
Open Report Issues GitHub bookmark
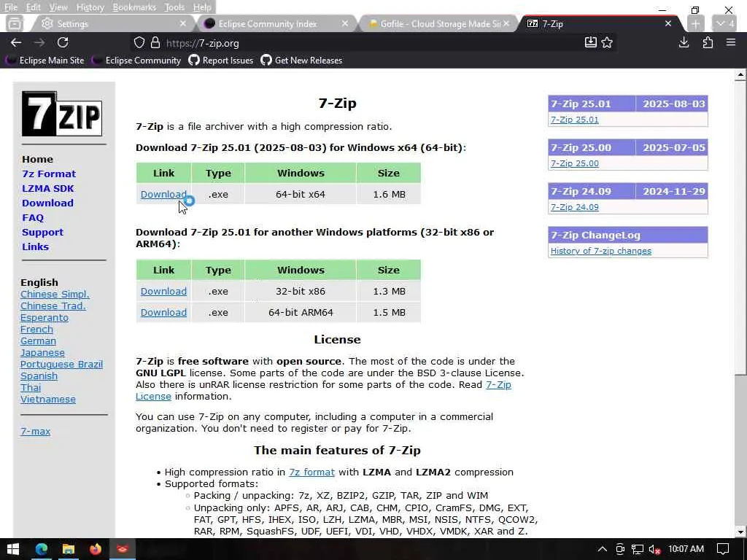(221, 61)
